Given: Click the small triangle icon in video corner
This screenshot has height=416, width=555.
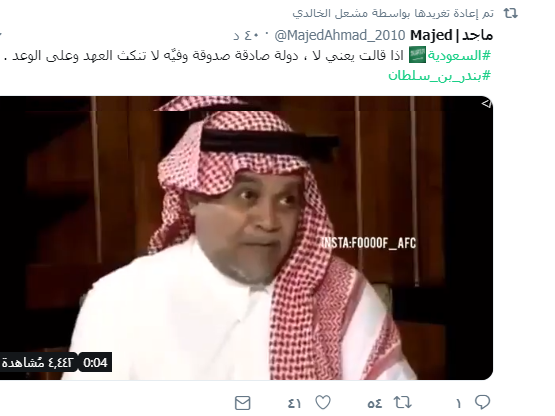Looking at the screenshot, I should [x=487, y=103].
